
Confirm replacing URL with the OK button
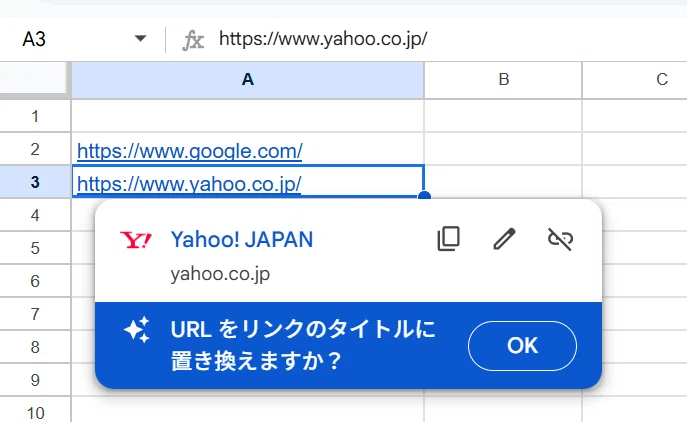pyautogui.click(x=522, y=346)
